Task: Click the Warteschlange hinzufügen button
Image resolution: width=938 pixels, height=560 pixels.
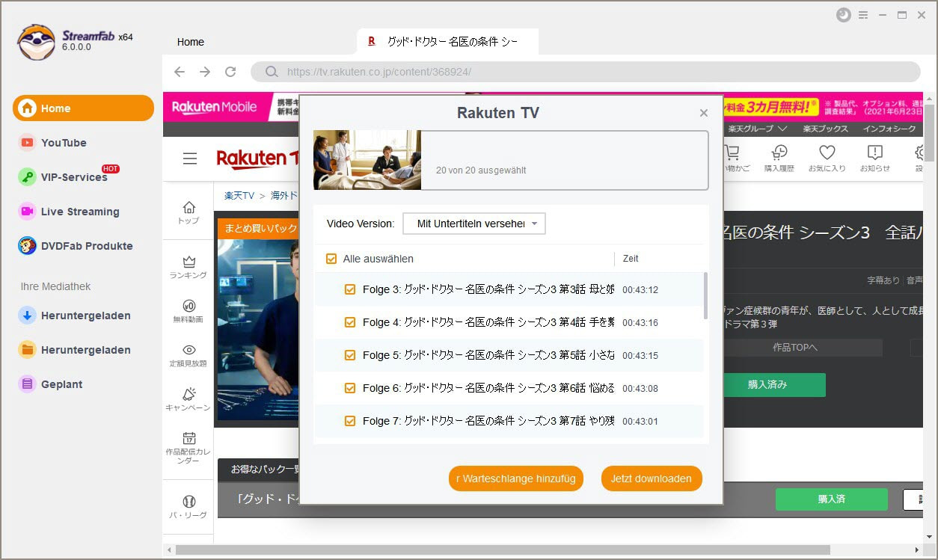Action: pyautogui.click(x=515, y=479)
